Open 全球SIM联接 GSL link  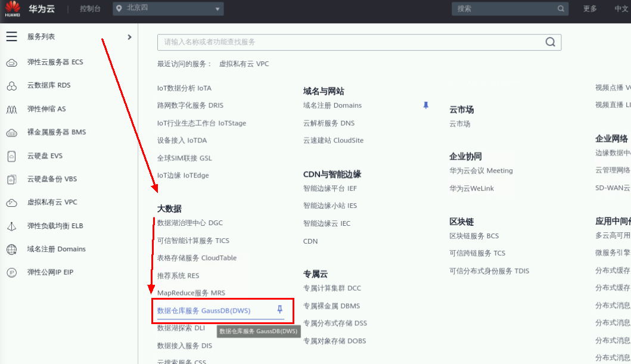click(x=184, y=158)
